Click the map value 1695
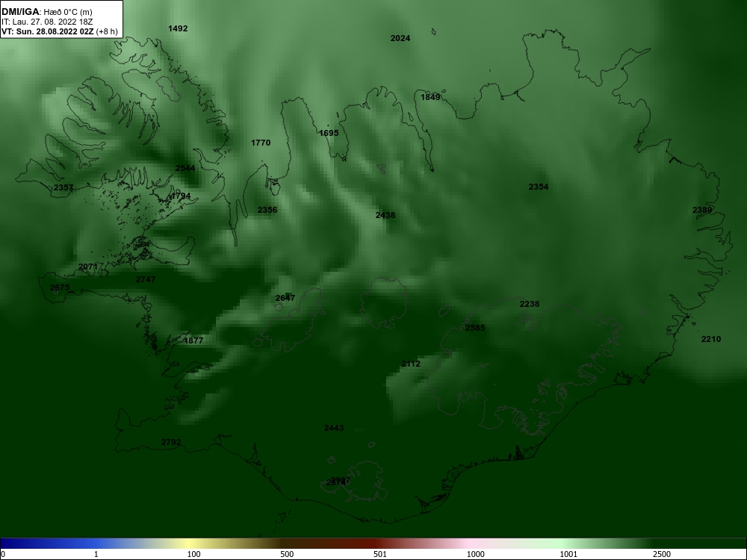 tap(329, 133)
